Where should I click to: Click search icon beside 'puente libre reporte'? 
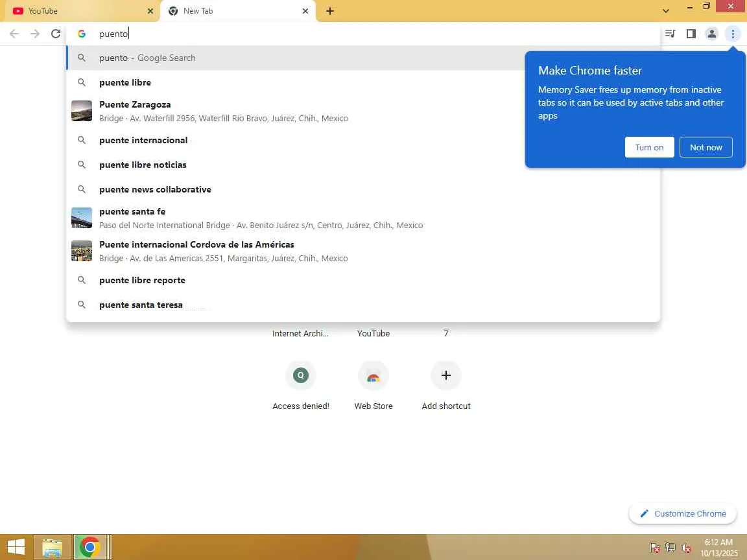(82, 280)
